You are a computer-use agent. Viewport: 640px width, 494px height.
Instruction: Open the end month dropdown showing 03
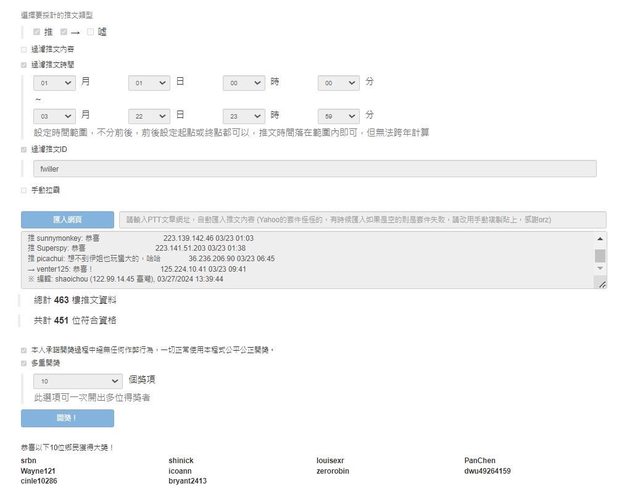coord(54,115)
